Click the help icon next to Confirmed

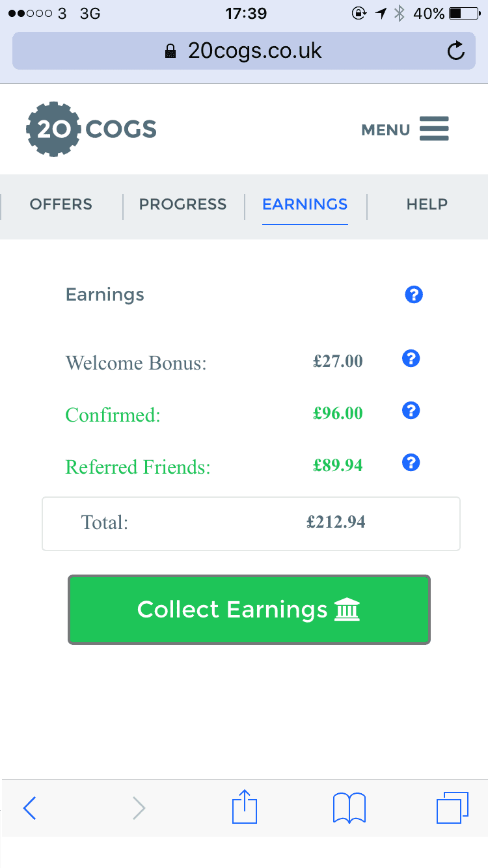[x=411, y=411]
